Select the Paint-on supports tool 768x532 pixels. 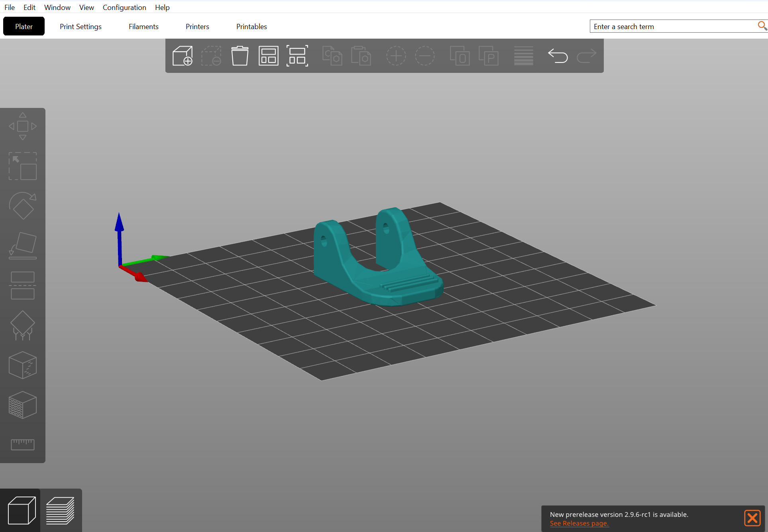pos(23,325)
